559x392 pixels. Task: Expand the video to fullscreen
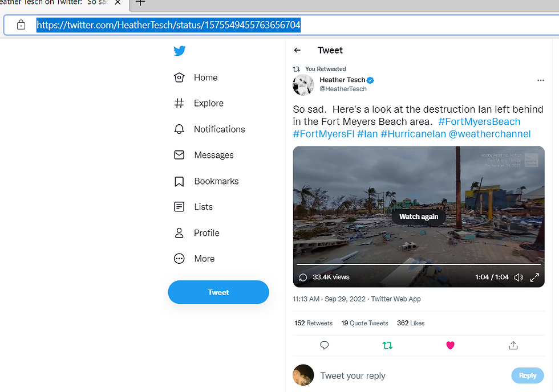[x=534, y=277]
